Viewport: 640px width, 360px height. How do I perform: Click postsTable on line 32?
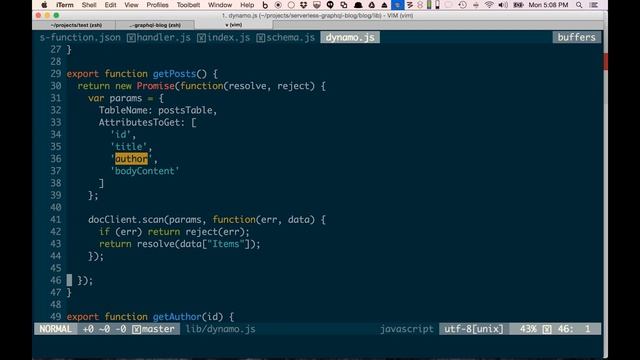(x=185, y=110)
